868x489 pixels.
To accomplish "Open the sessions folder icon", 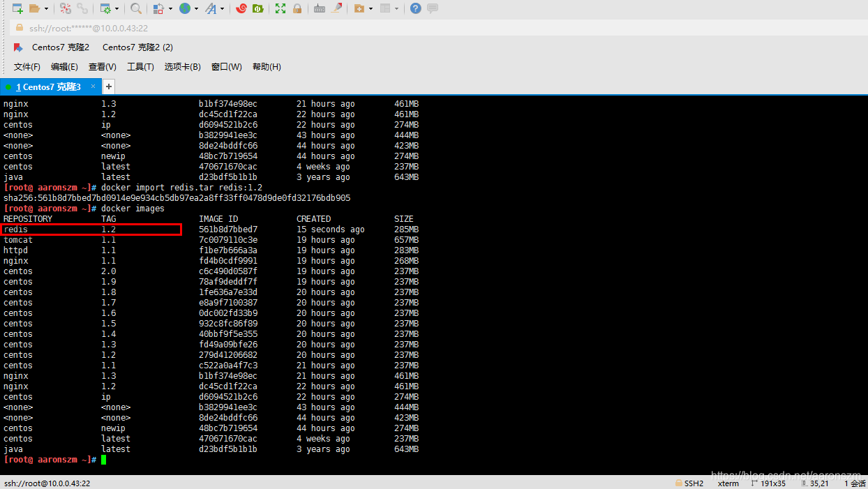I will [x=34, y=8].
